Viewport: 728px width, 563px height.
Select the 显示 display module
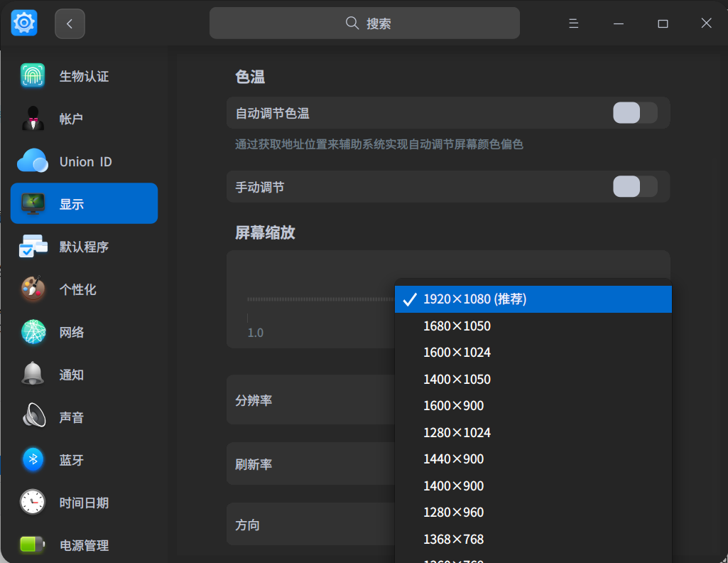click(x=84, y=203)
